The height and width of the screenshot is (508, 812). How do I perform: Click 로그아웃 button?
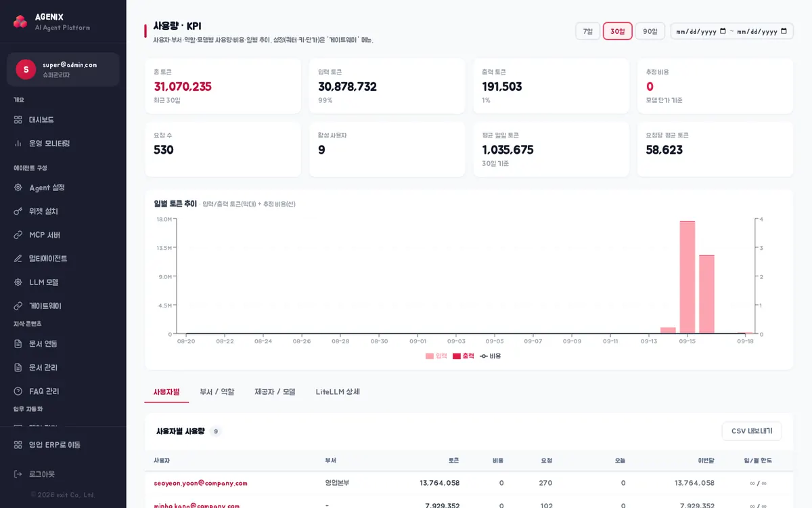[63, 474]
